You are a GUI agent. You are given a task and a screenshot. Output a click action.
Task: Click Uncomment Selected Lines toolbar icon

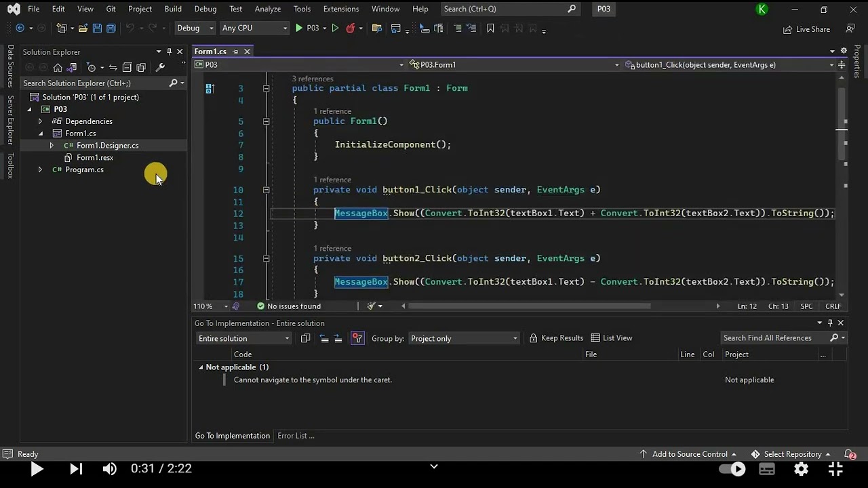coord(473,28)
